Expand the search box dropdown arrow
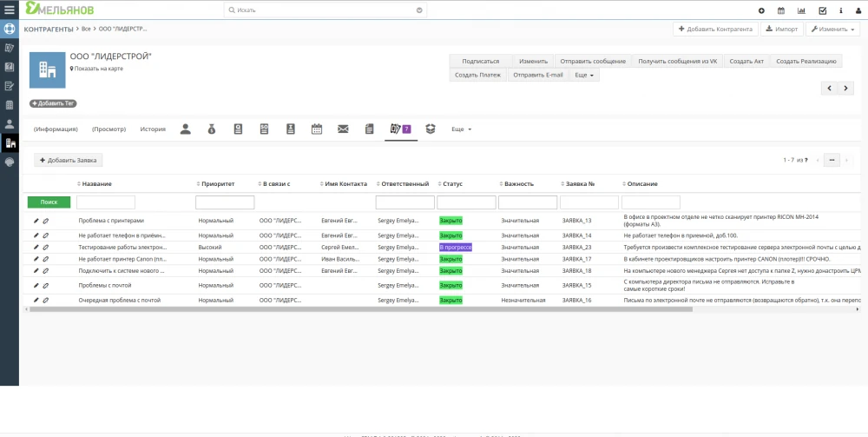 pos(419,10)
